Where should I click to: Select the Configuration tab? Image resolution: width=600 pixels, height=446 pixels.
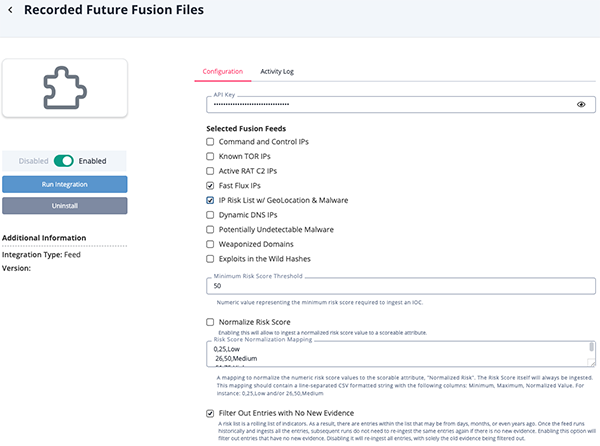(222, 72)
